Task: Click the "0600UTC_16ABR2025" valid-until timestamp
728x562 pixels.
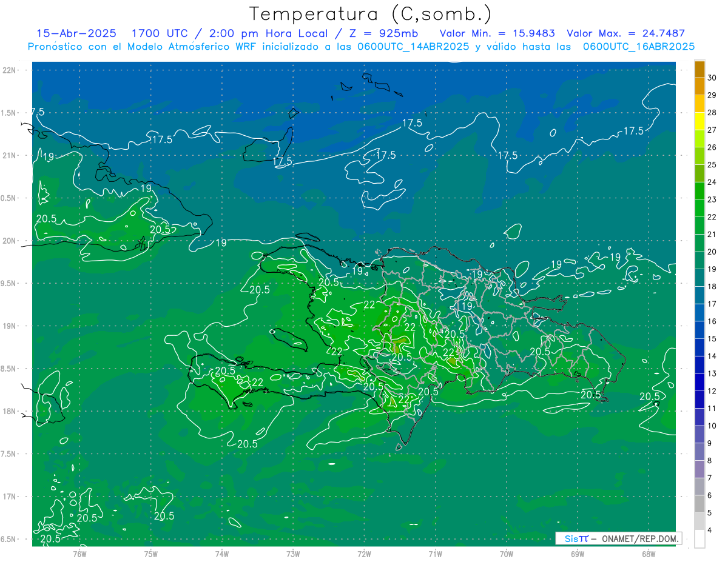Action: 638,46
